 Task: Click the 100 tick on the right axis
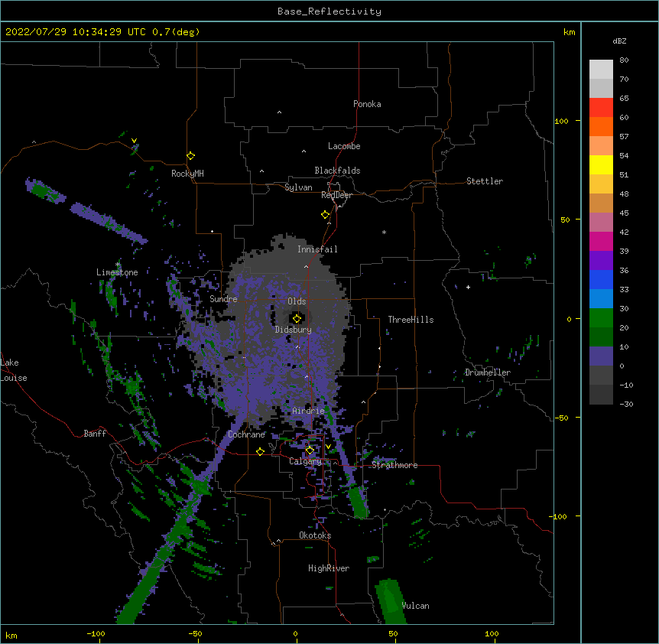click(561, 121)
